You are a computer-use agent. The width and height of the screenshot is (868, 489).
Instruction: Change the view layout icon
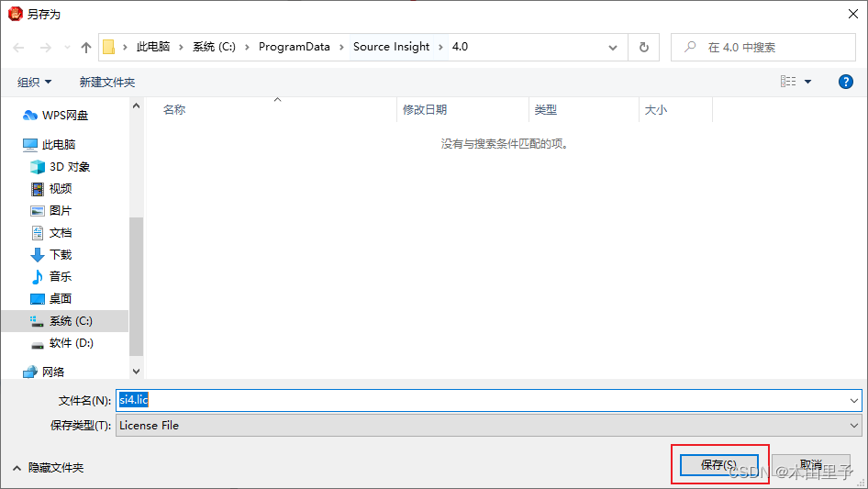tap(788, 82)
